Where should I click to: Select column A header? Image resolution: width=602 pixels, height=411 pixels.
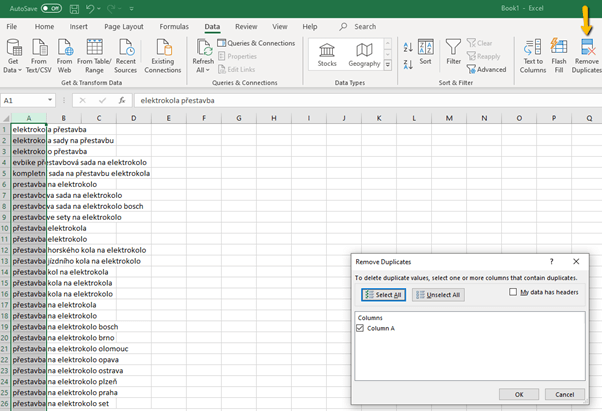pos(29,118)
